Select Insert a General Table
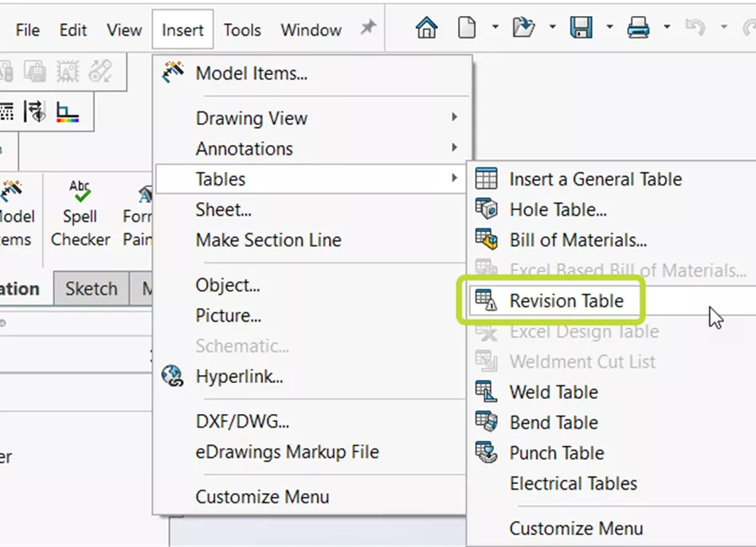The image size is (756, 547). pyautogui.click(x=595, y=179)
